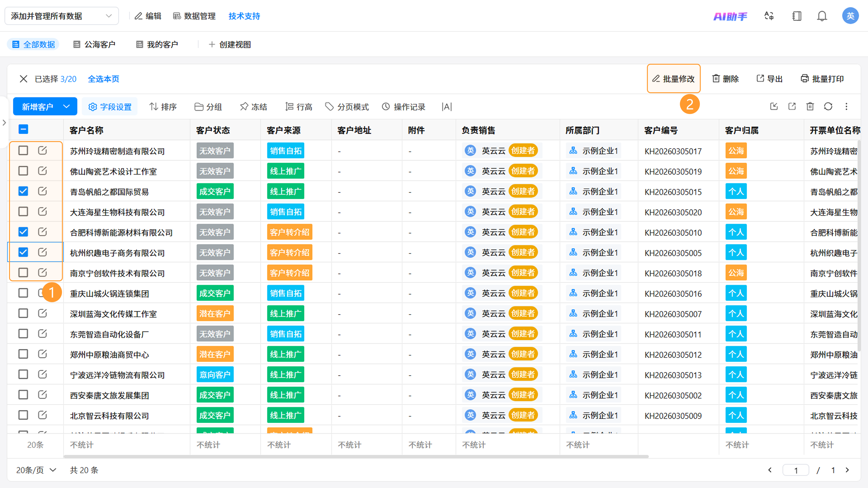Click the 导出 button
Screen dimensions: 868x488
click(770, 79)
